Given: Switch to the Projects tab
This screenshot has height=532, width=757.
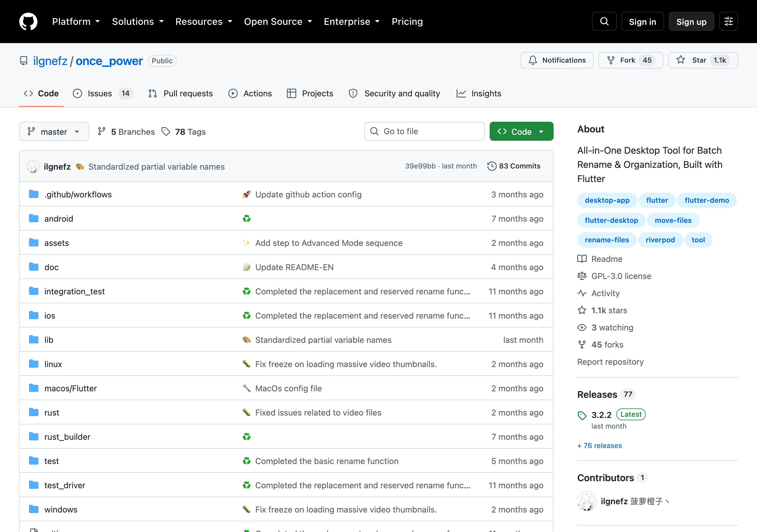Looking at the screenshot, I should click(x=310, y=94).
